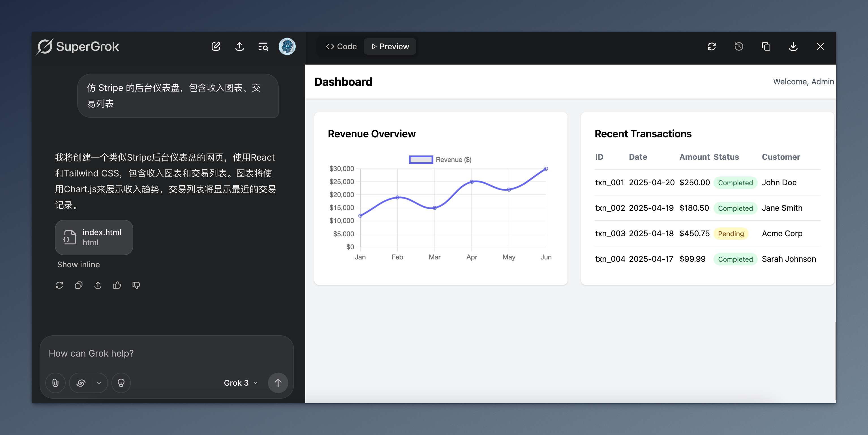
Task: Click the new chat compose icon
Action: click(216, 46)
